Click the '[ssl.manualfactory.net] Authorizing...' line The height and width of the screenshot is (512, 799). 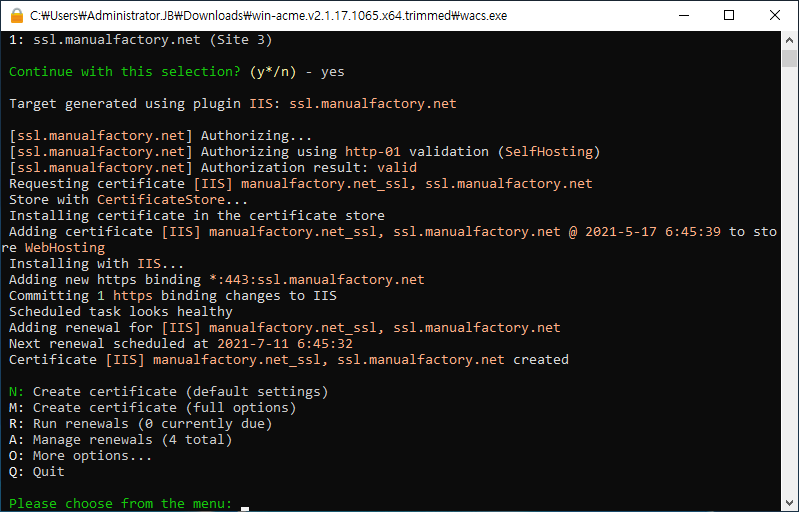click(x=161, y=136)
